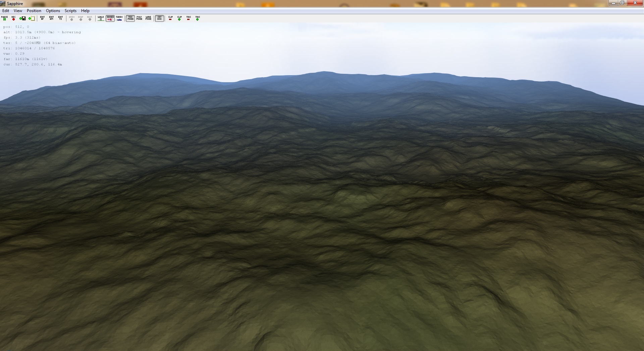644x351 pixels.
Task: Select the EDIT AM tool
Action: click(51, 18)
